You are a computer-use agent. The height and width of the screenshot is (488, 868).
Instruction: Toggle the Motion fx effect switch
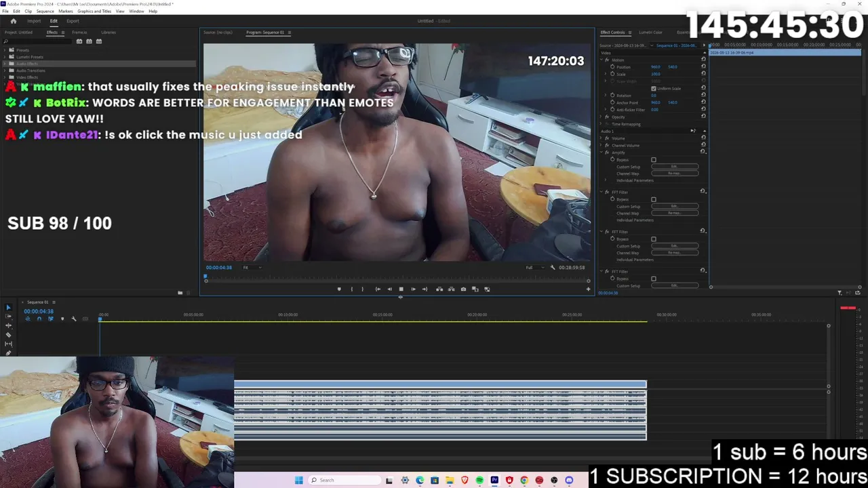tap(607, 60)
